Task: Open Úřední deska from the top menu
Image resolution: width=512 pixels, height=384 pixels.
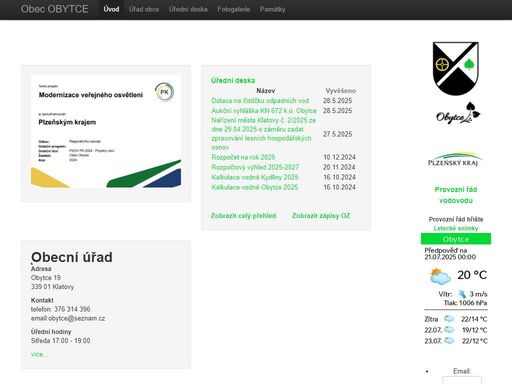Action: [x=188, y=9]
